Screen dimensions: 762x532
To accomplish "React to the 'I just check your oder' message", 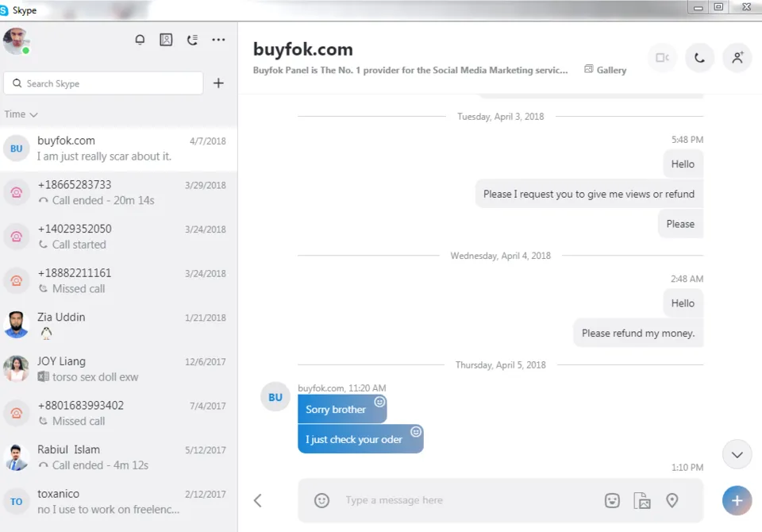I will pos(416,431).
